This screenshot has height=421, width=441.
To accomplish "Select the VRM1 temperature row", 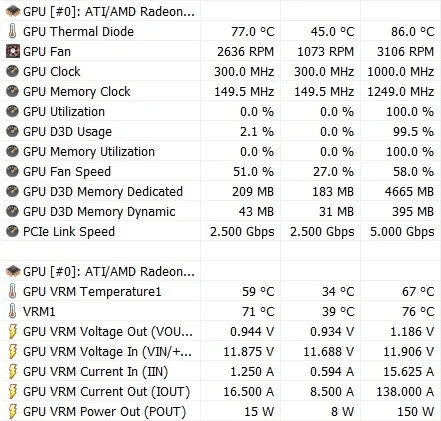I will click(x=220, y=311).
